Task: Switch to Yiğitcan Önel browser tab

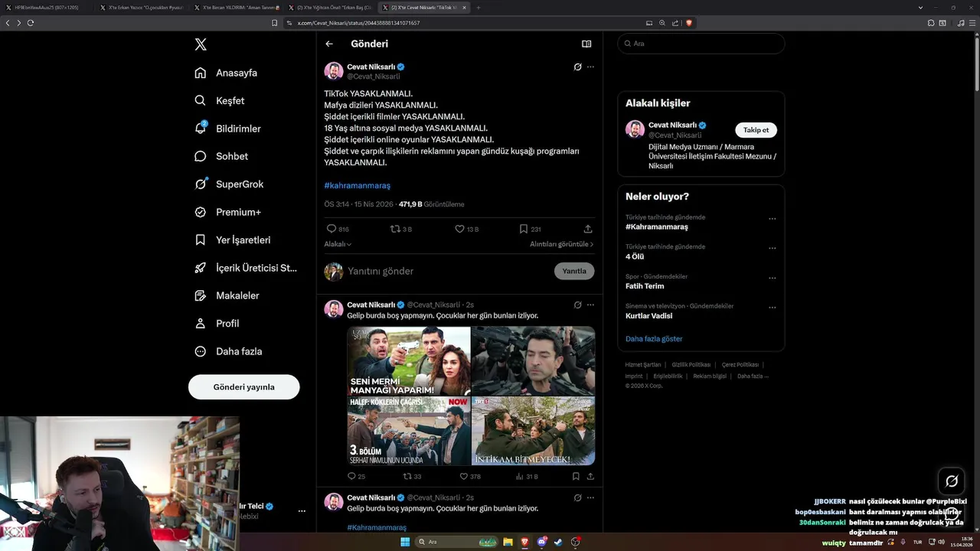Action: pyautogui.click(x=331, y=7)
